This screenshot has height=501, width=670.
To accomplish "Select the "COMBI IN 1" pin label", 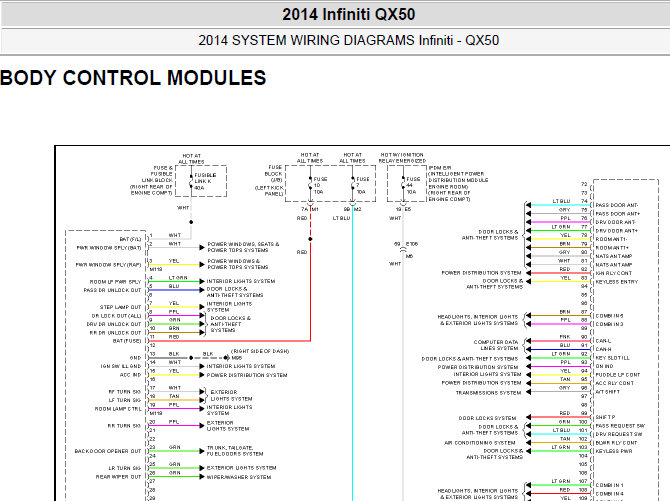I will (609, 485).
